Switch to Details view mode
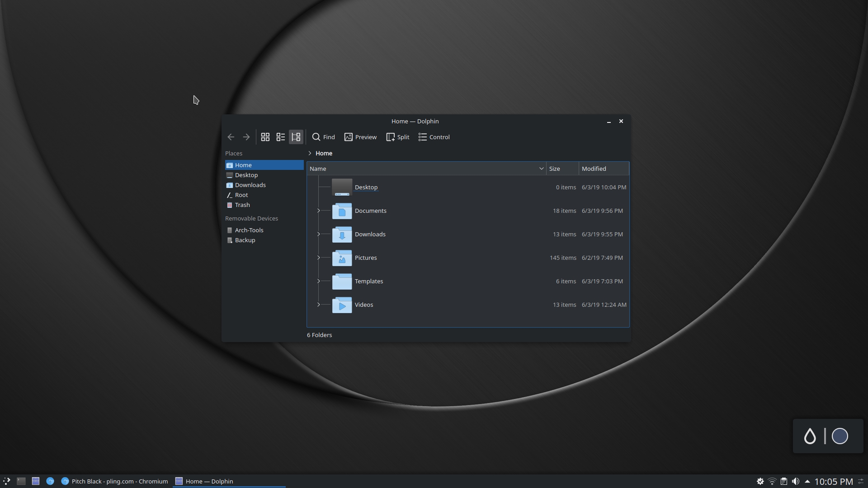 pyautogui.click(x=296, y=137)
